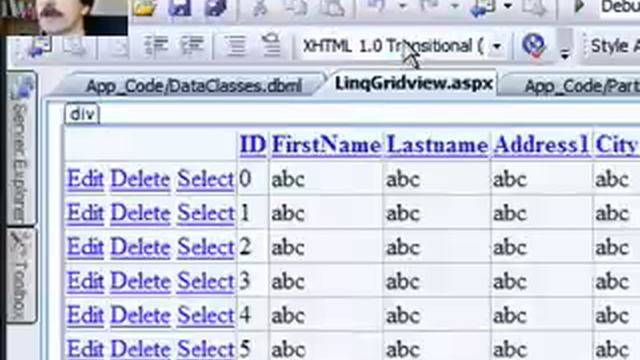The width and height of the screenshot is (640, 360).
Task: Start debugging with the green play icon
Action: point(579,7)
